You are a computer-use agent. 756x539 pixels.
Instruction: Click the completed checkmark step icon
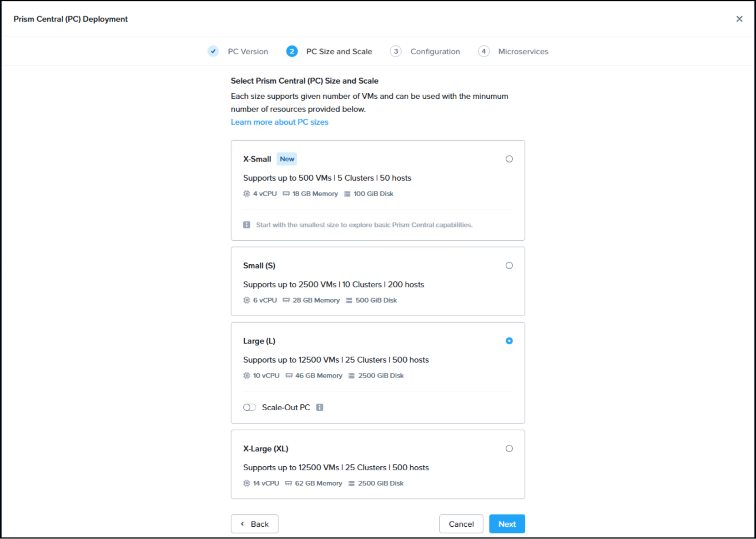point(213,51)
